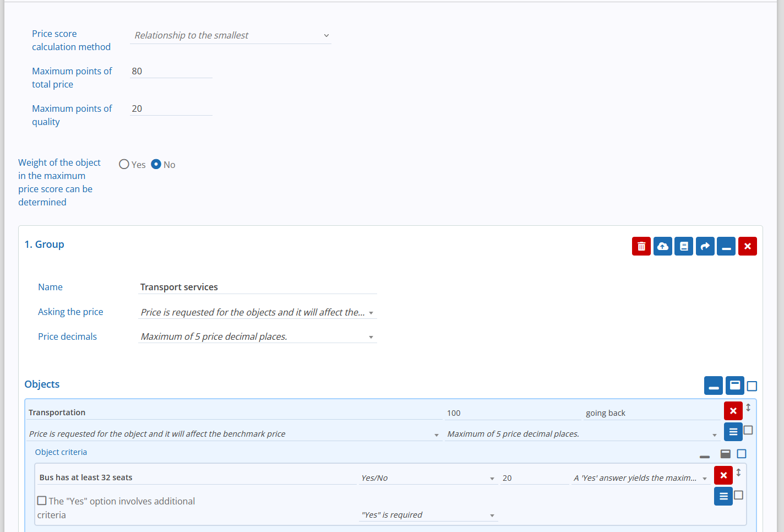Click the 'Maximum points of total price' label

[x=72, y=78]
